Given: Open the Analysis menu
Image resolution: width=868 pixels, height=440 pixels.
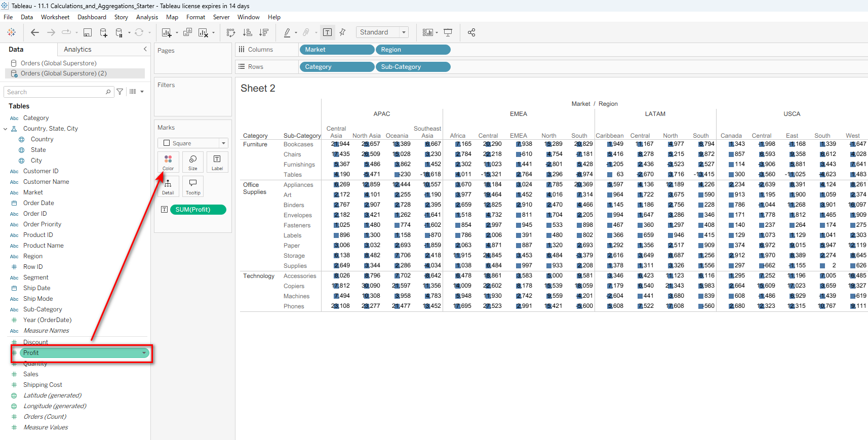Looking at the screenshot, I should [147, 17].
